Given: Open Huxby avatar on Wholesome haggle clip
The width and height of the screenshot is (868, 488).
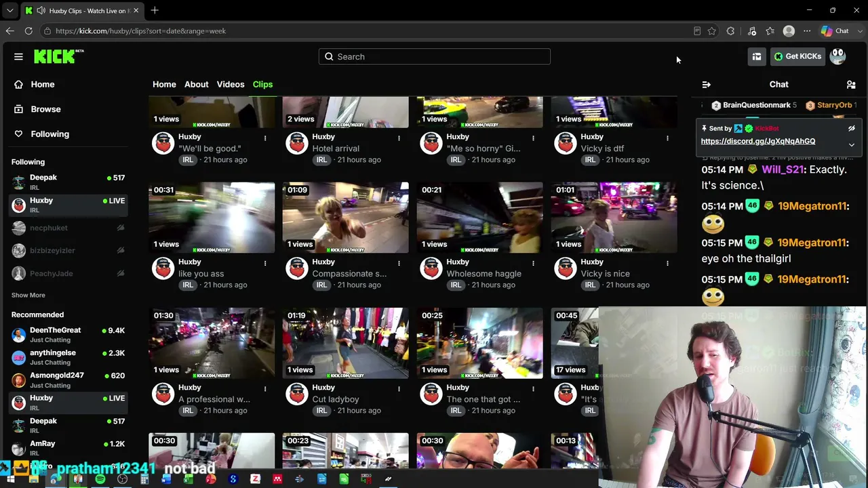Looking at the screenshot, I should click(431, 269).
